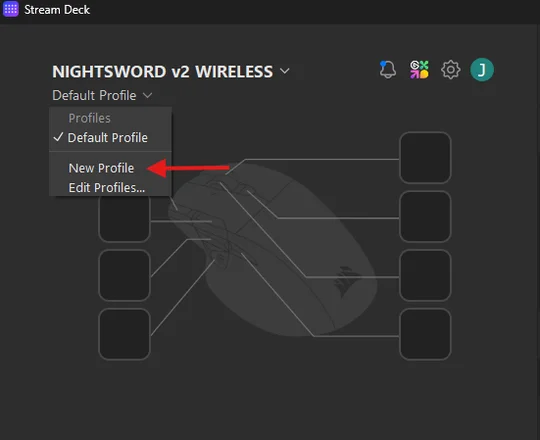Open the Marketplace colorful icon
This screenshot has height=440, width=540.
click(419, 70)
